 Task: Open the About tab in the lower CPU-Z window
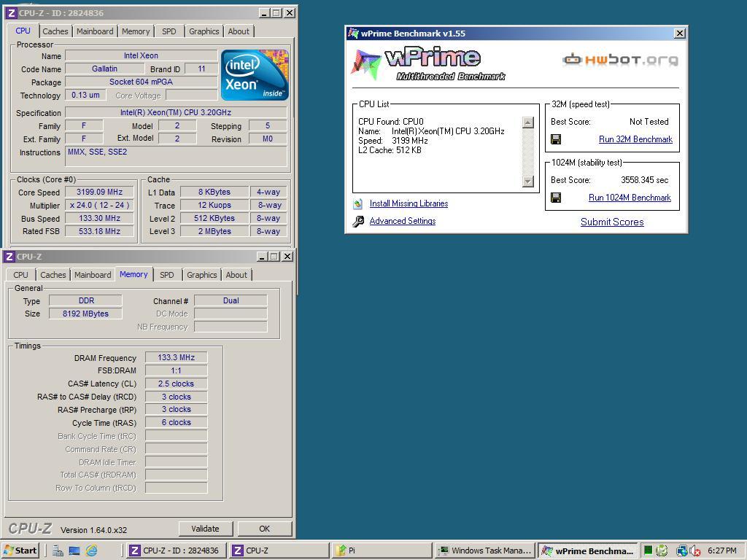click(x=236, y=275)
